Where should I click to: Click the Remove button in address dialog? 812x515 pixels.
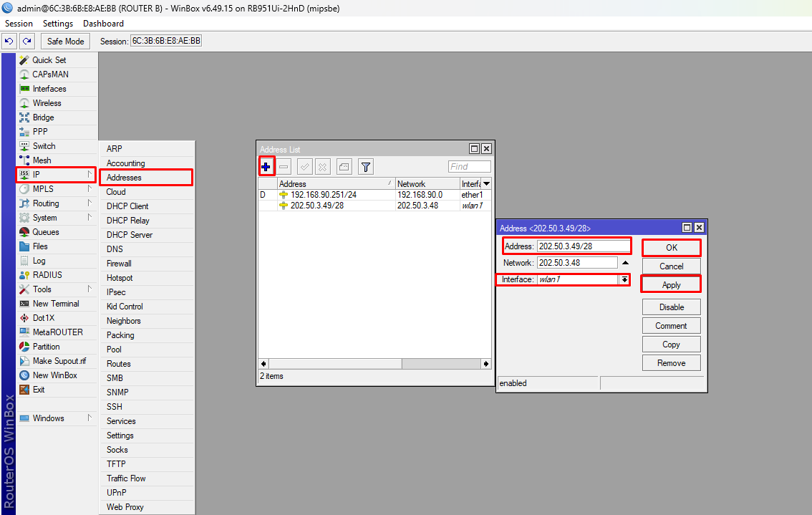[x=671, y=363]
